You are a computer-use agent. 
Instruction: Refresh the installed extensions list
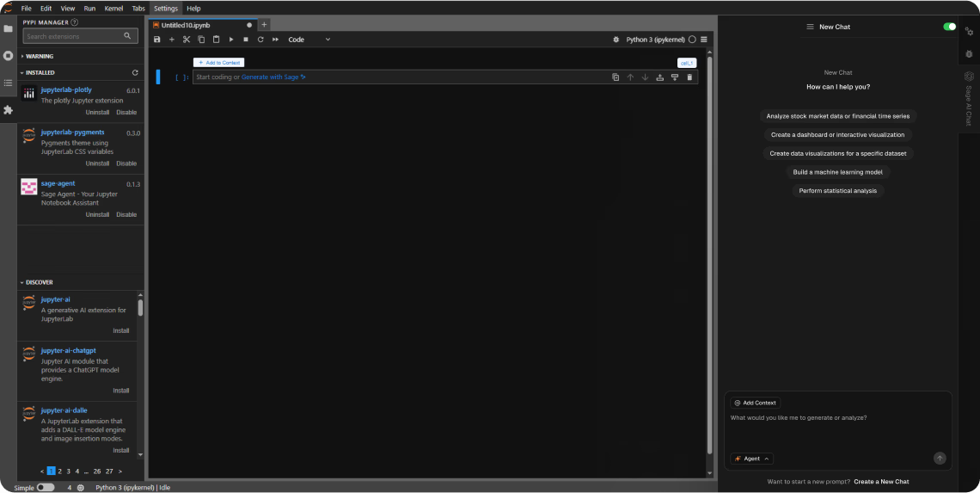135,73
